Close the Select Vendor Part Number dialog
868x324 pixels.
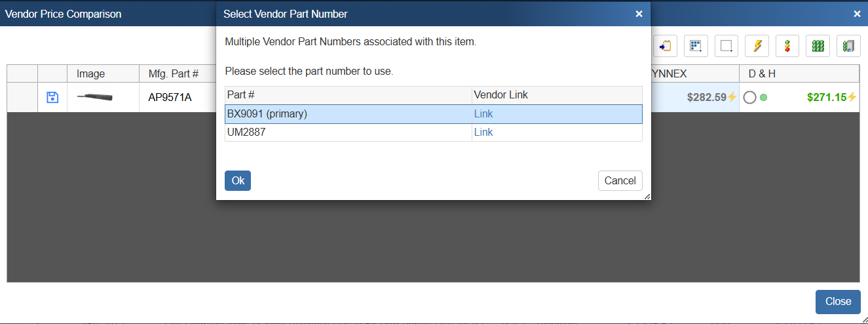pyautogui.click(x=639, y=14)
